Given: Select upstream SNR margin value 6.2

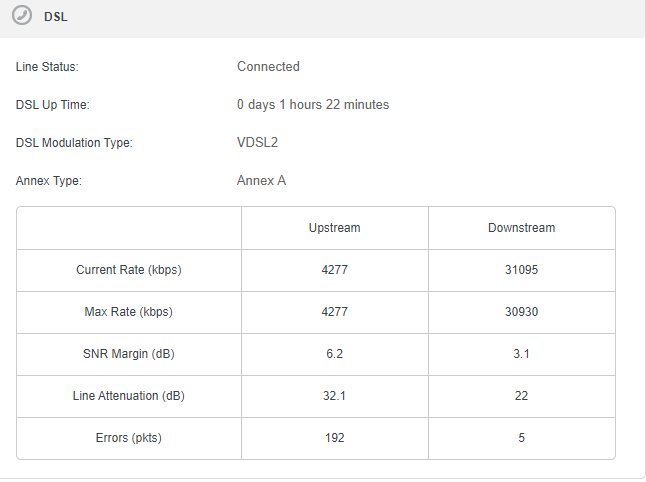Looking at the screenshot, I should (334, 354).
